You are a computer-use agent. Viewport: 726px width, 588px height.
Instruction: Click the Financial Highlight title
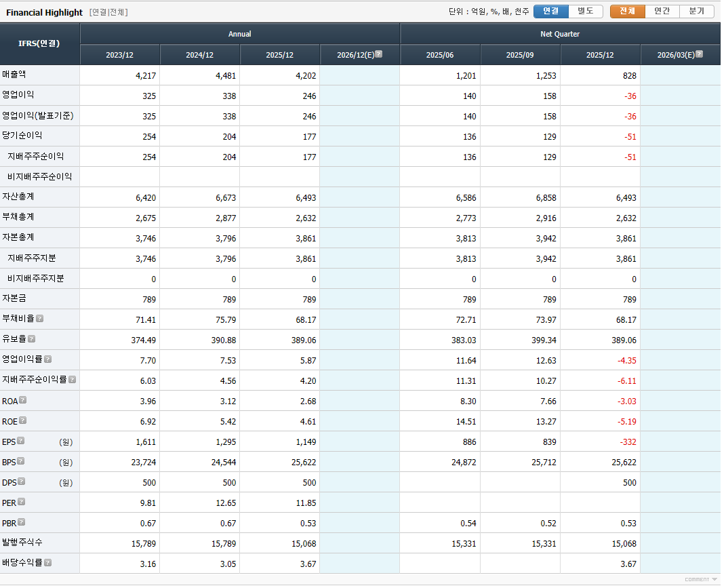[45, 12]
